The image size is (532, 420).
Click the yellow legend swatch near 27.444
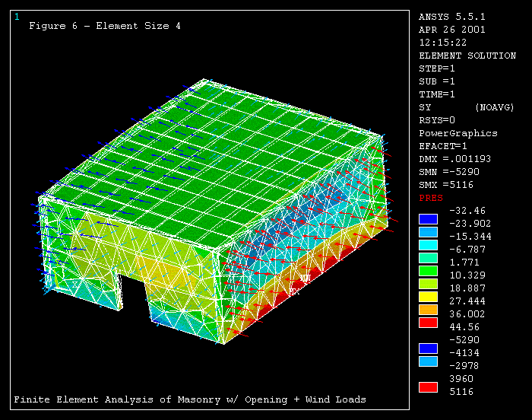[x=429, y=297]
